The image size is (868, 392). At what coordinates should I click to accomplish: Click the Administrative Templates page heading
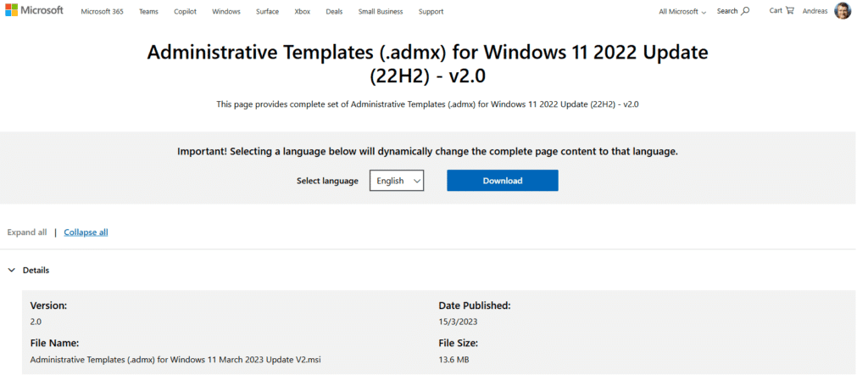[x=427, y=64]
